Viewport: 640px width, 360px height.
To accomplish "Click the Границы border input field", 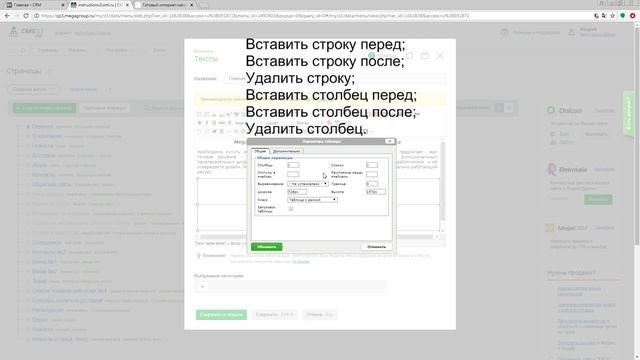I will point(372,184).
